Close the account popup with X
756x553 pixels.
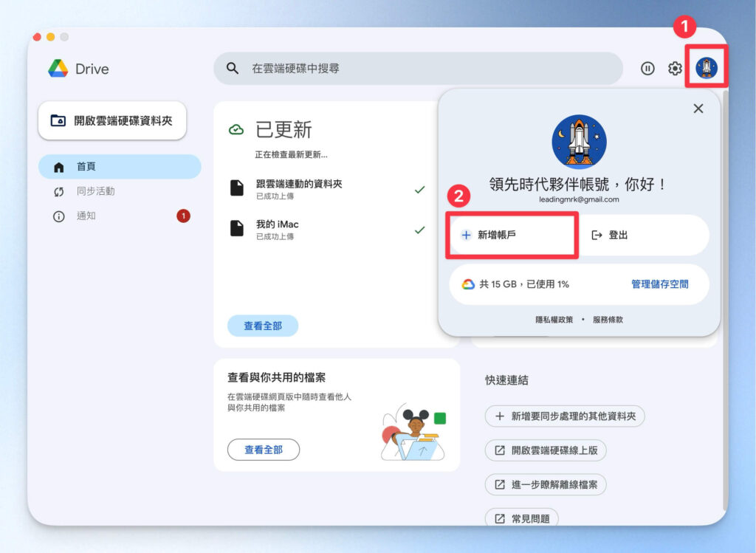[698, 109]
